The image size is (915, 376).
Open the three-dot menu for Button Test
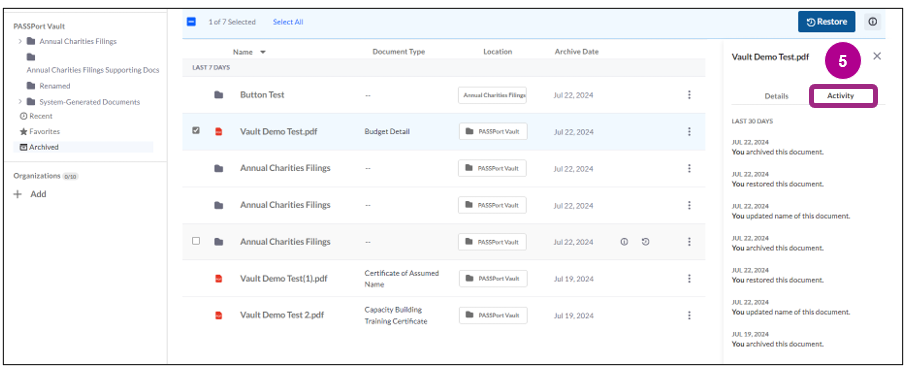[689, 95]
